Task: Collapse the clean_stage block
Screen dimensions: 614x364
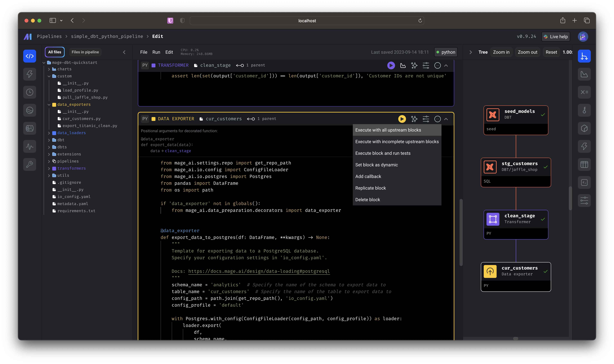Action: pyautogui.click(x=446, y=65)
